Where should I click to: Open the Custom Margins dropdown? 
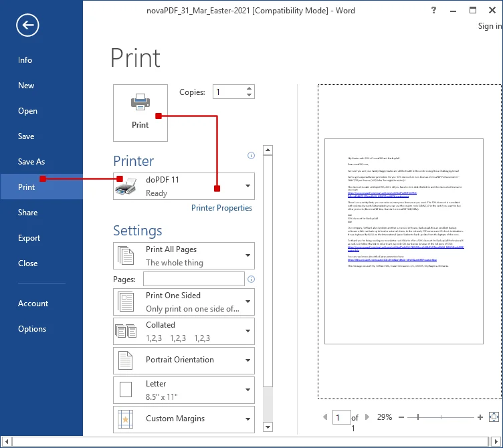pyautogui.click(x=184, y=419)
